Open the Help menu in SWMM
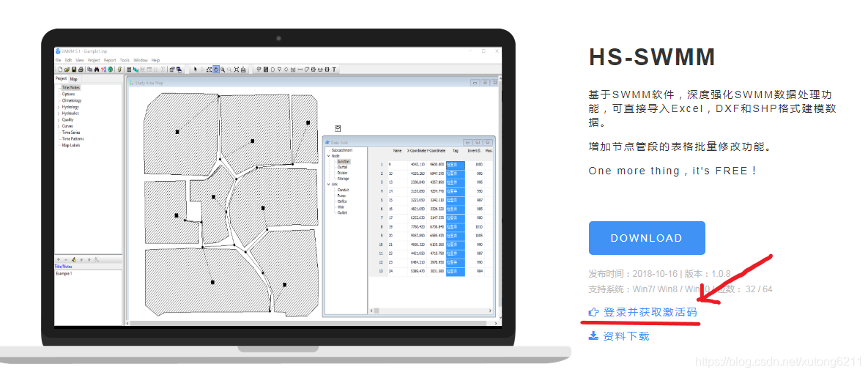 [x=155, y=60]
